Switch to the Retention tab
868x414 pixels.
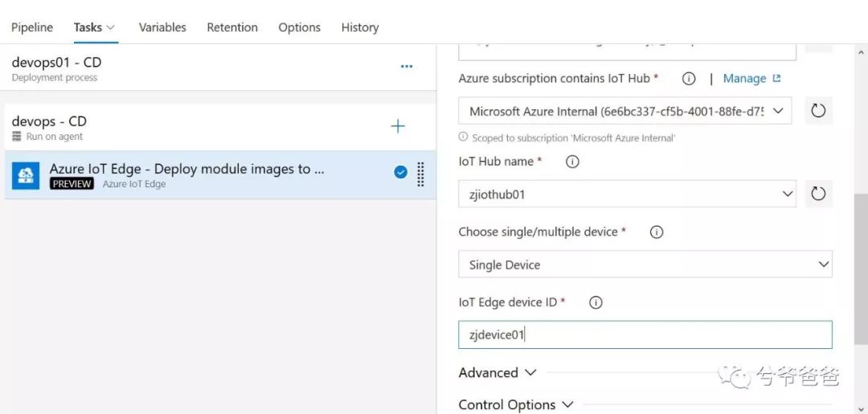click(x=232, y=27)
